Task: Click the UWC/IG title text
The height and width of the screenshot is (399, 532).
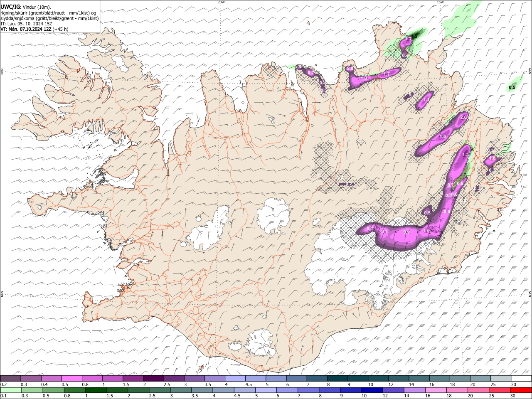Action: (x=10, y=7)
